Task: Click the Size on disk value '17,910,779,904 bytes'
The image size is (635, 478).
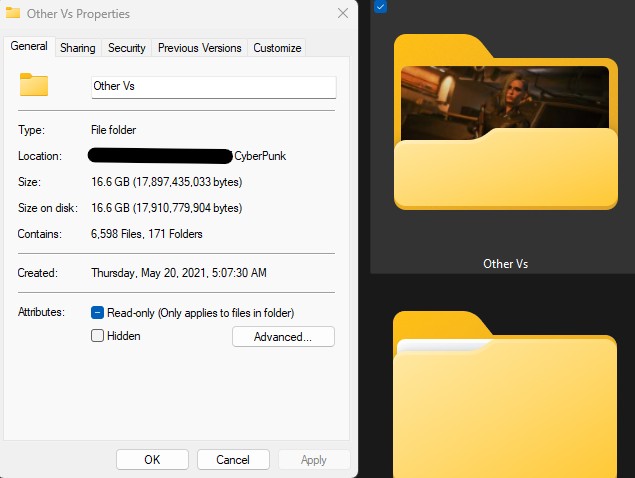Action: click(188, 208)
